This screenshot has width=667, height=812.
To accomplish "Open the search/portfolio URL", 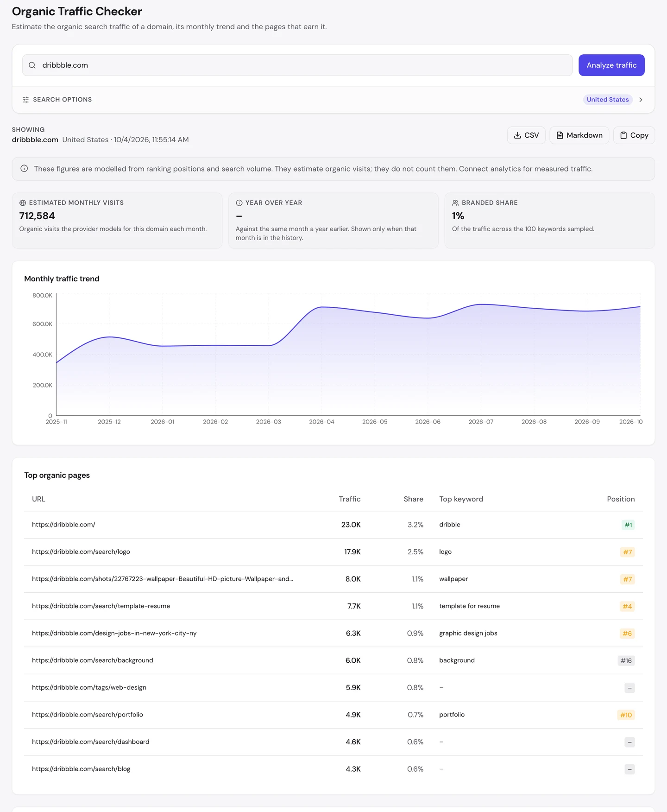I will pyautogui.click(x=88, y=715).
